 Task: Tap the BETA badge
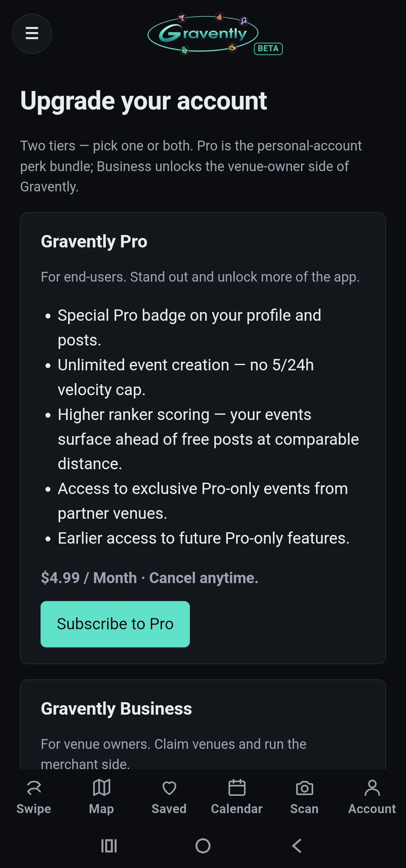pyautogui.click(x=268, y=48)
